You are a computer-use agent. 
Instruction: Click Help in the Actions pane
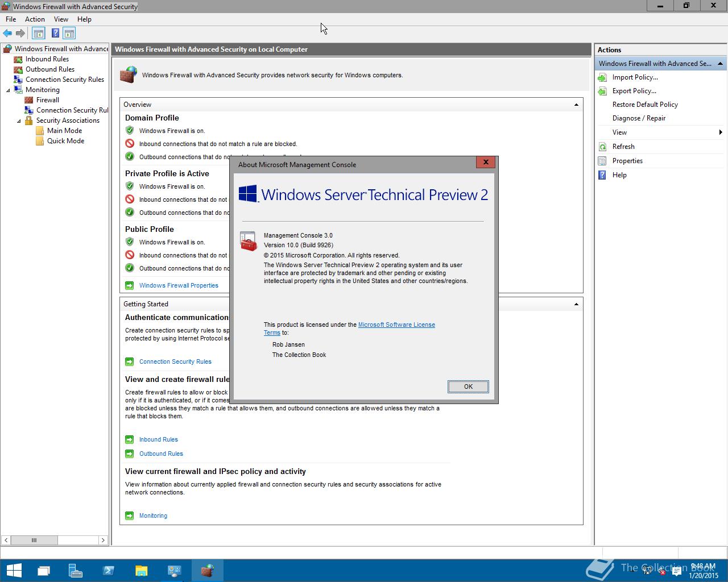pyautogui.click(x=619, y=175)
